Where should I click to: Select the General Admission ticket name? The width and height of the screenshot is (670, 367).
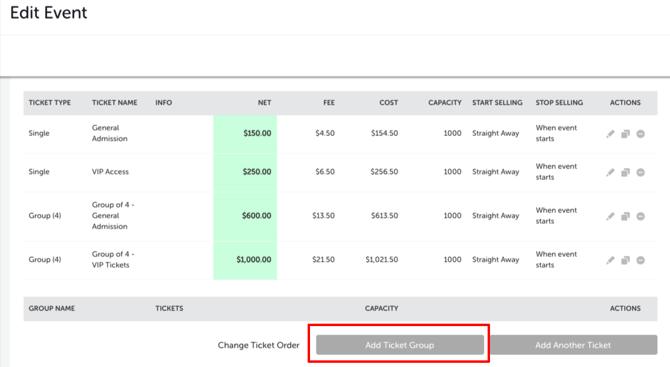pyautogui.click(x=109, y=133)
